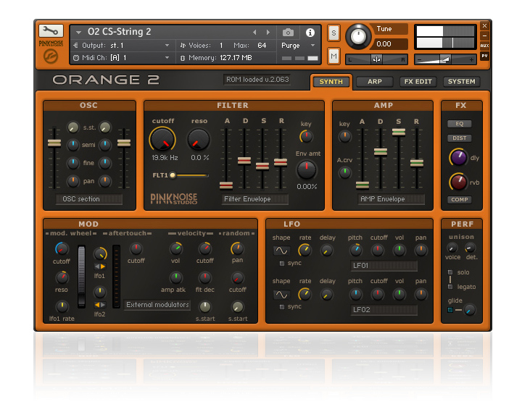
Task: Click the Pink Noise logo under the wrench
Action: point(51,52)
